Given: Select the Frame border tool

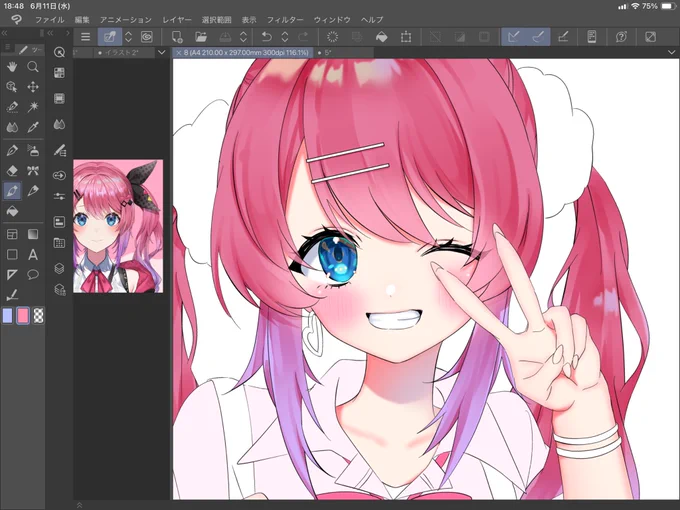Looking at the screenshot, I should [x=12, y=235].
